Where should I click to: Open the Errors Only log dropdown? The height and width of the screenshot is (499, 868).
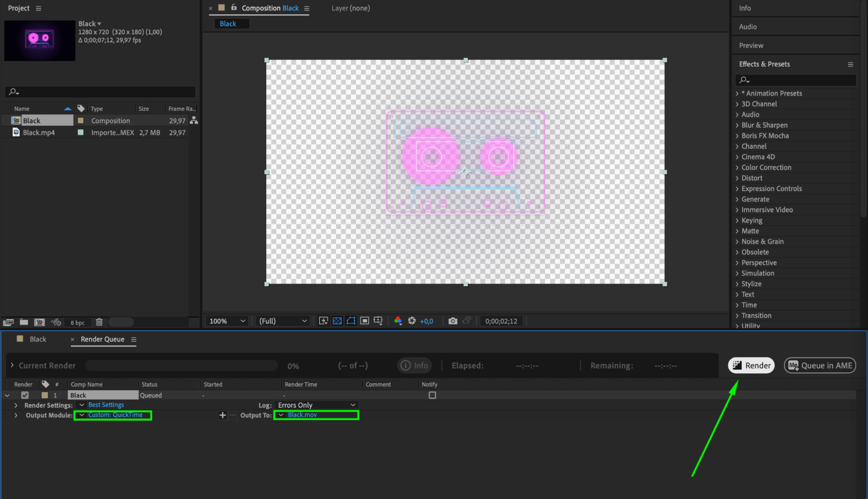pyautogui.click(x=316, y=405)
